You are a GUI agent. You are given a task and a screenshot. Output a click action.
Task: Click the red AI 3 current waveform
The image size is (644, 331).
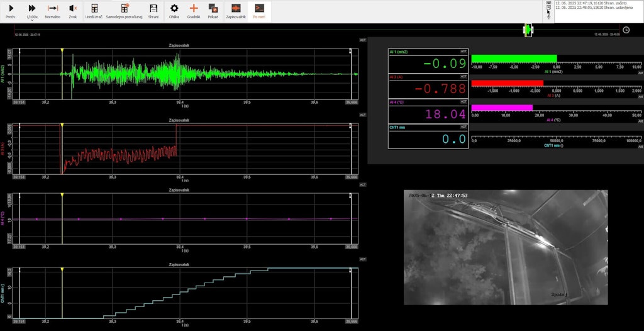(119, 155)
